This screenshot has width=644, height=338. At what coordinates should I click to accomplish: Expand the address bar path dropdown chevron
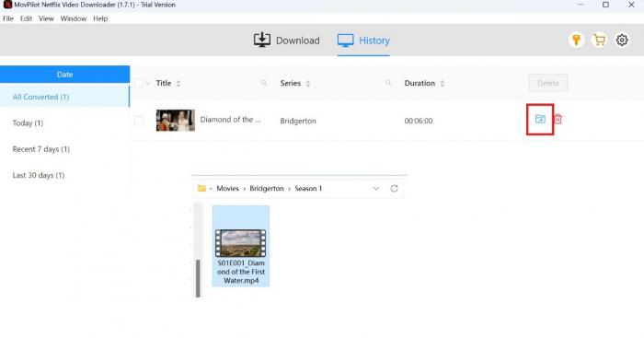375,188
